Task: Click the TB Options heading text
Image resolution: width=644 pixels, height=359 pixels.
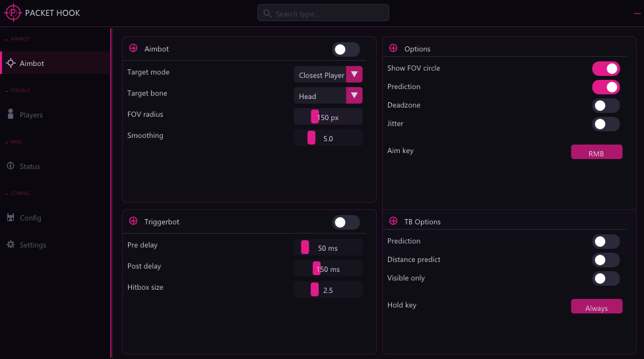Action: [x=422, y=222]
